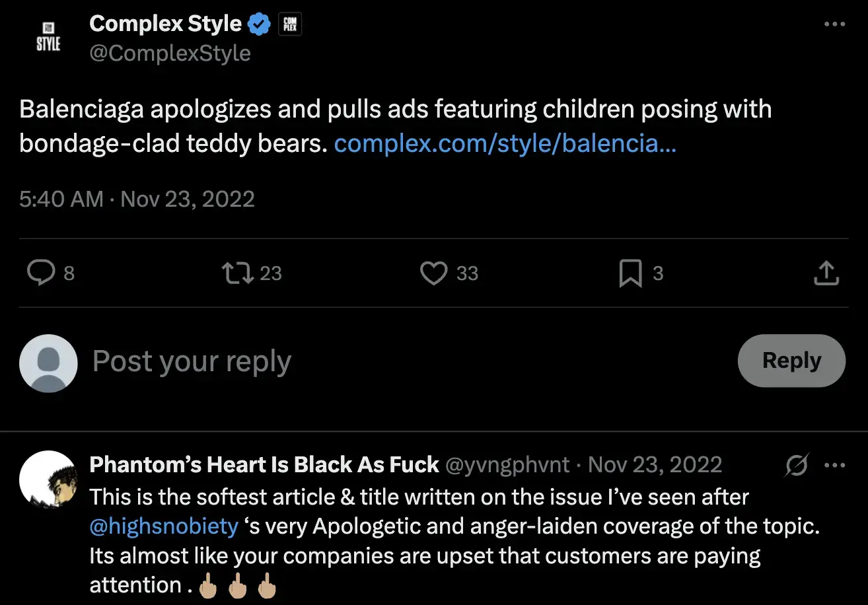Open Phantom's profile avatar
The image size is (868, 605).
pos(48,480)
